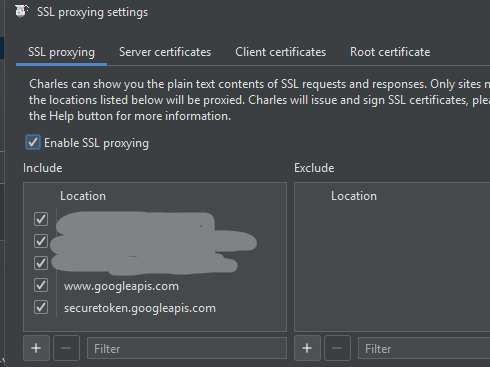The height and width of the screenshot is (367, 490).
Task: Open the Root certificate tab
Action: (390, 52)
